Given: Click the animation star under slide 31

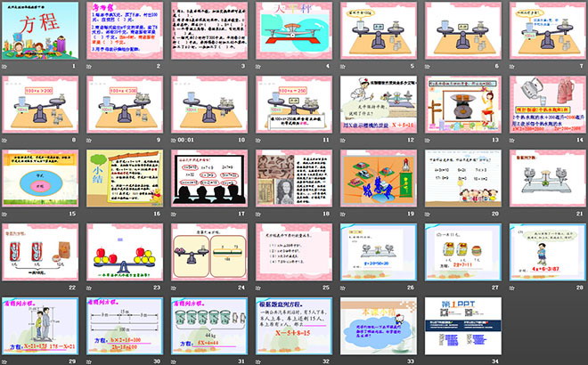Looking at the screenshot, I should (x=174, y=361).
